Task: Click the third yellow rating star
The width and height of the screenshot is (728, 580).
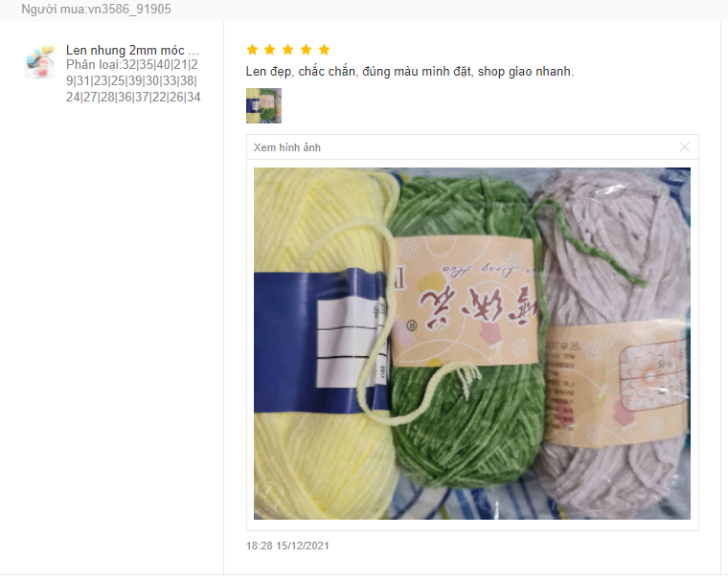Action: click(x=288, y=49)
